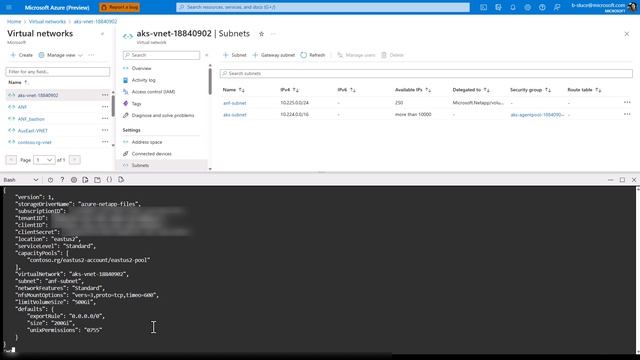
Task: Open more options for aks-subnet row
Action: [627, 114]
